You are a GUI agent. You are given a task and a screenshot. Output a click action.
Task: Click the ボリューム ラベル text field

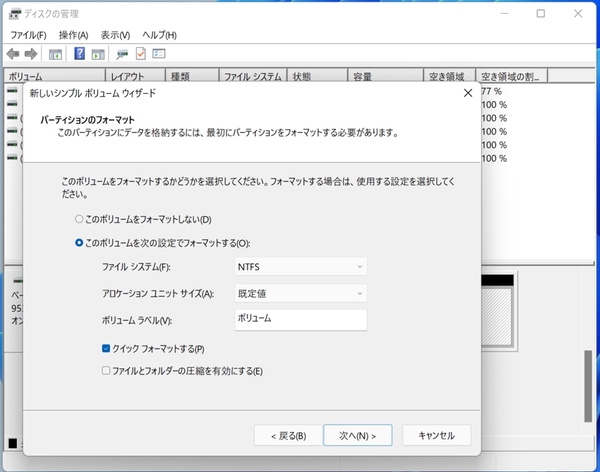click(301, 320)
